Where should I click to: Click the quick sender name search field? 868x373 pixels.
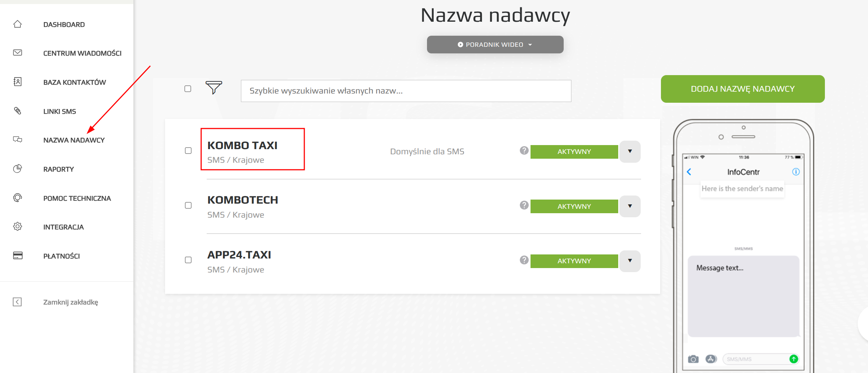tap(406, 91)
